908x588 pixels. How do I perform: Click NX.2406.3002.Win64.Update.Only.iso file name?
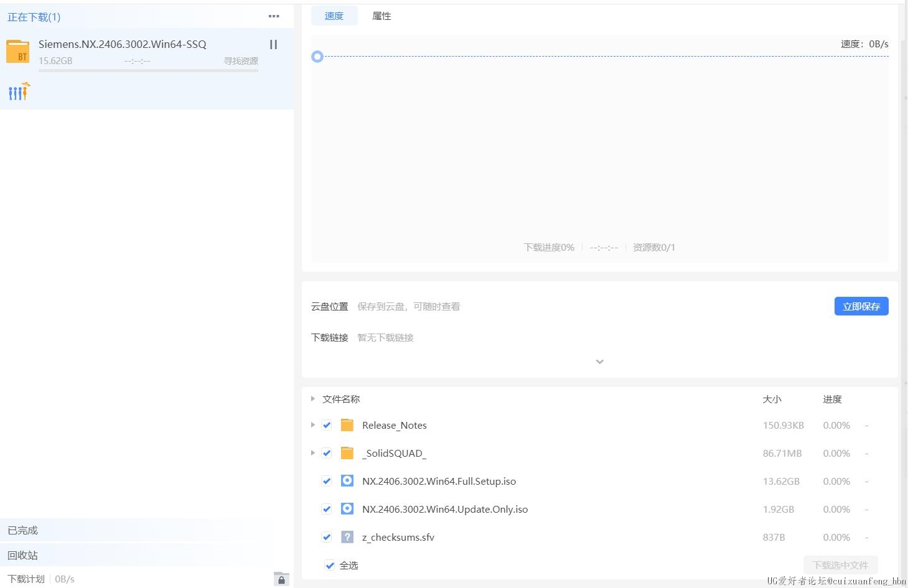445,509
